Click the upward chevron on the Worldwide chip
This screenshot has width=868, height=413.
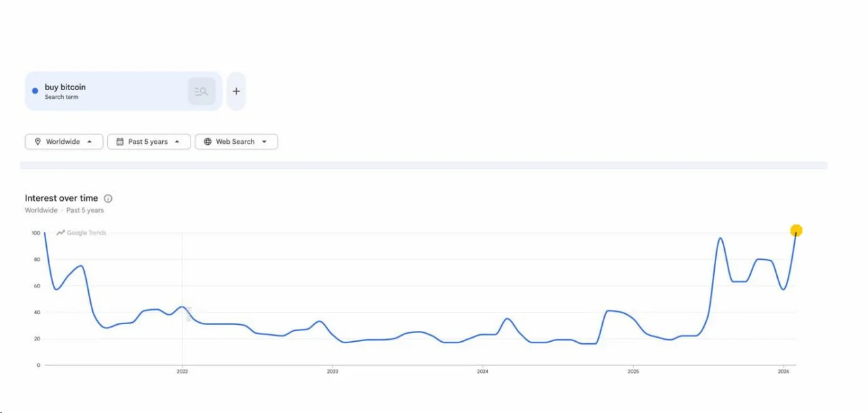click(89, 142)
